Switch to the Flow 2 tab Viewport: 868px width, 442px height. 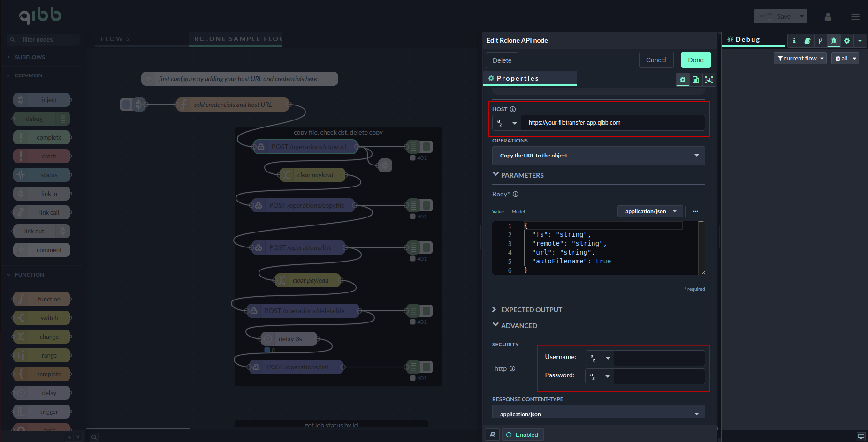coord(115,39)
